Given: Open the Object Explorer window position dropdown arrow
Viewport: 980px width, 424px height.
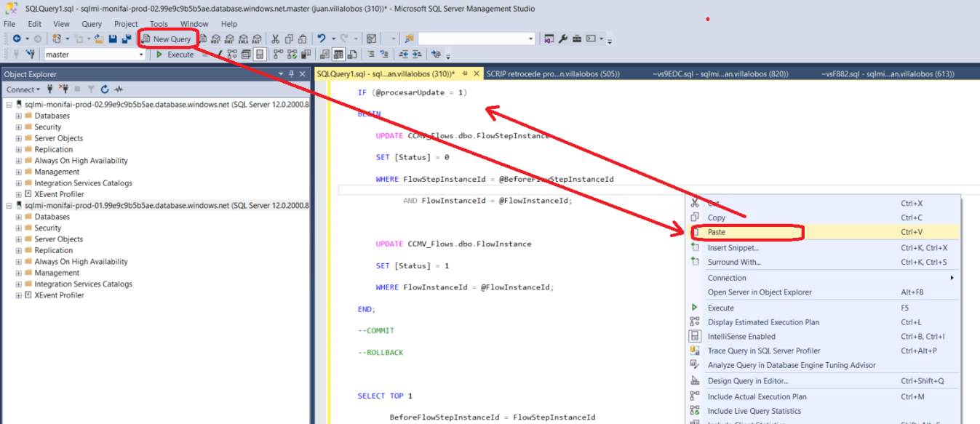Looking at the screenshot, I should pyautogui.click(x=281, y=74).
